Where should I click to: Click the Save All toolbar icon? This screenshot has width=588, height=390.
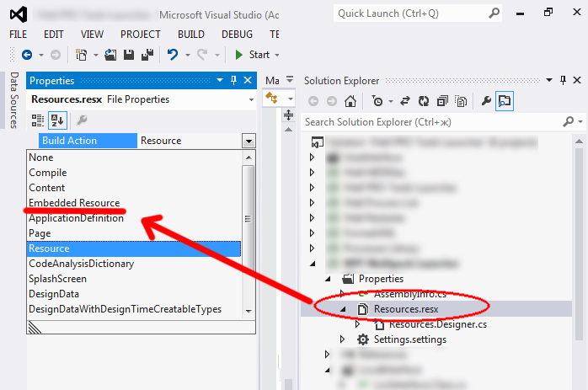pyautogui.click(x=147, y=55)
